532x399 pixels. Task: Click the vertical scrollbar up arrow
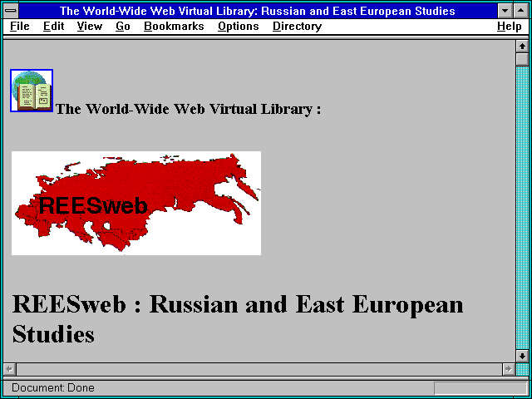pyautogui.click(x=522, y=47)
